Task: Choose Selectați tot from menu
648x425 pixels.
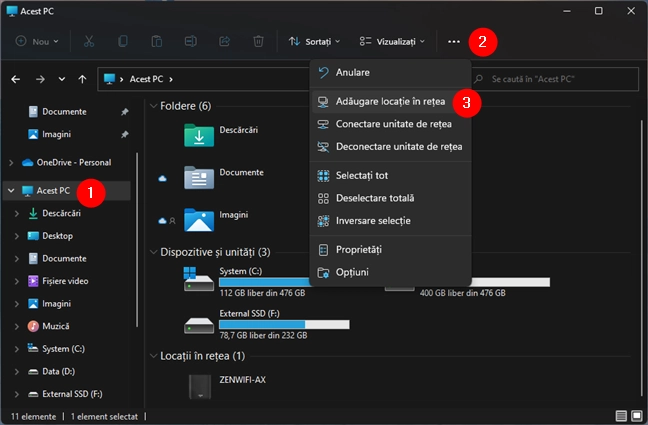Action: click(x=391, y=175)
